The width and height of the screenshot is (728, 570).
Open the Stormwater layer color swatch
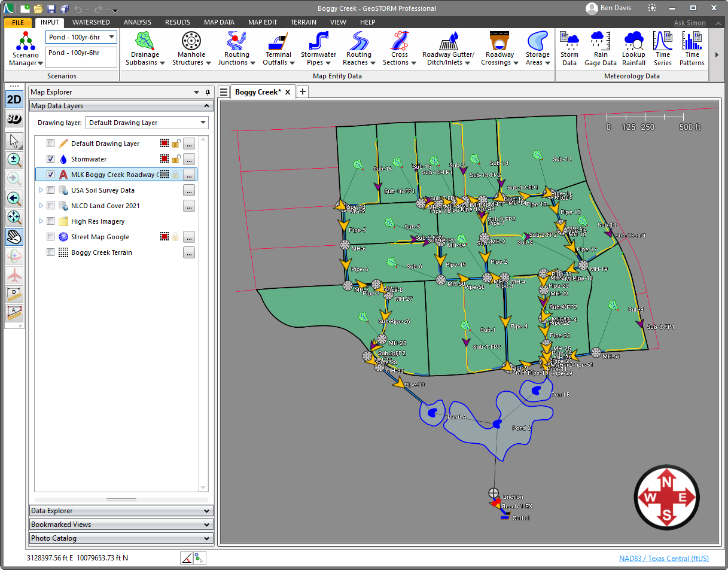pyautogui.click(x=165, y=159)
